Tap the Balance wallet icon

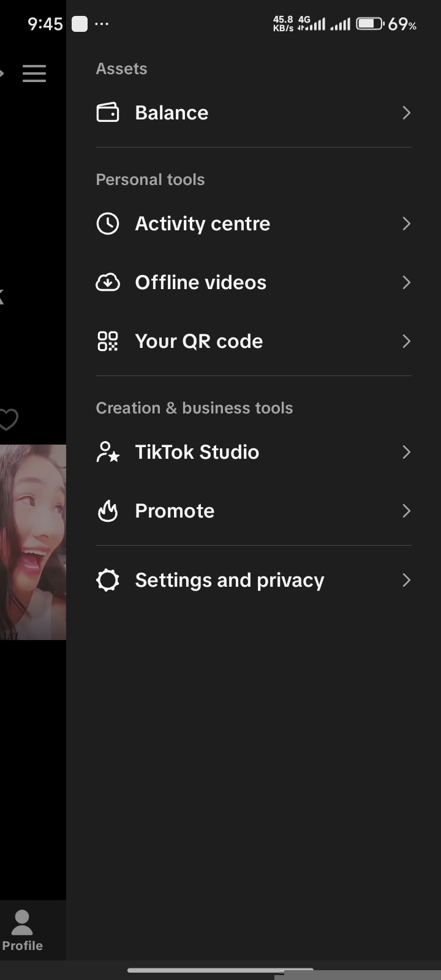pos(108,113)
